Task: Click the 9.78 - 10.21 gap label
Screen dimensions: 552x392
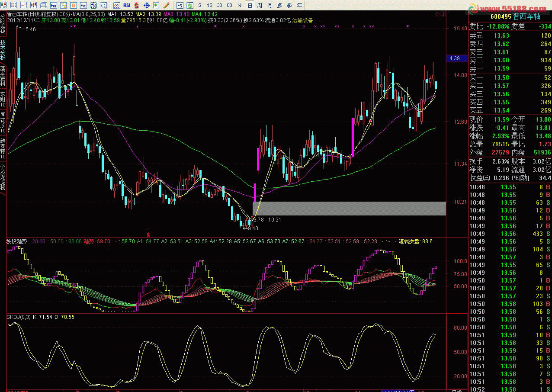Action: 267,220
